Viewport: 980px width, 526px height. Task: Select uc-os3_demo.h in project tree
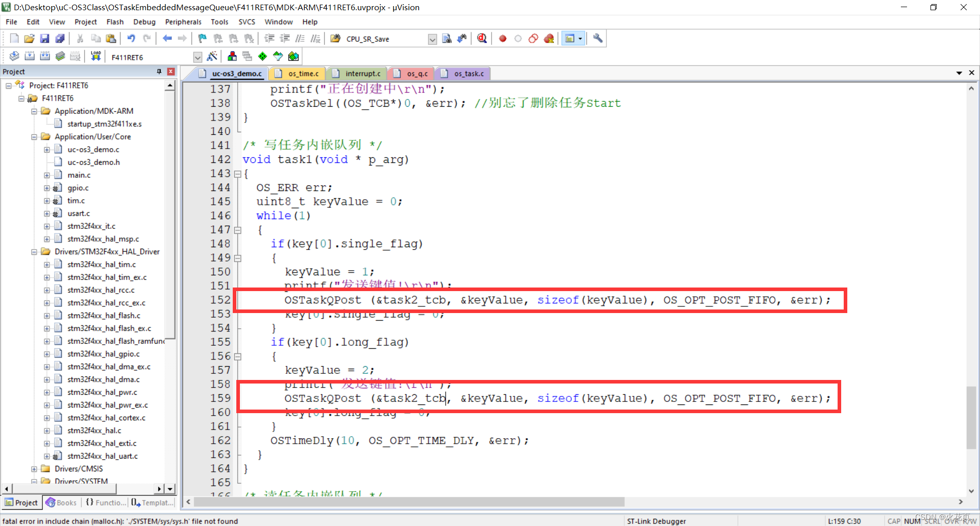click(93, 162)
